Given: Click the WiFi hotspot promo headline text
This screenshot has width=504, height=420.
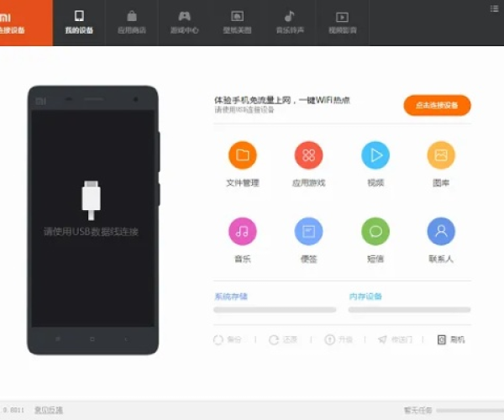Looking at the screenshot, I should [282, 100].
